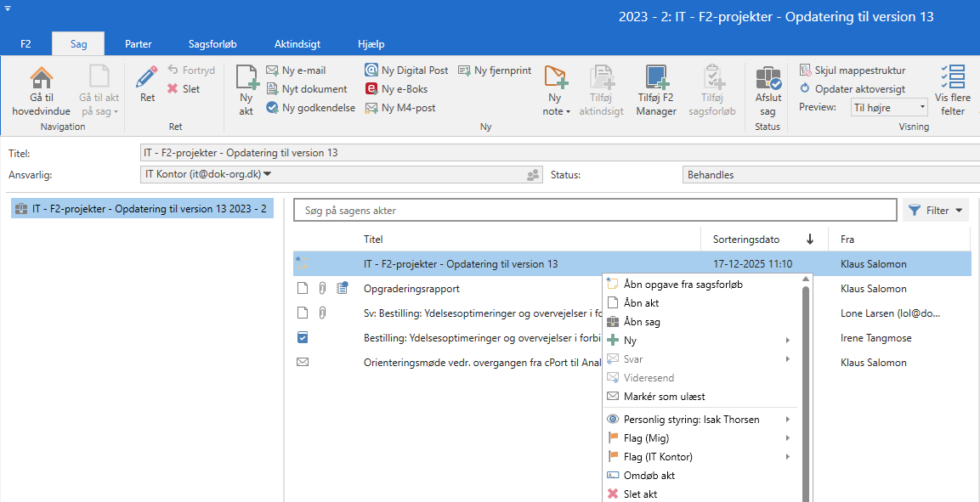Viewport: 980px width, 502px height.
Task: Switch to the Aktindsigt tab
Action: (x=297, y=43)
